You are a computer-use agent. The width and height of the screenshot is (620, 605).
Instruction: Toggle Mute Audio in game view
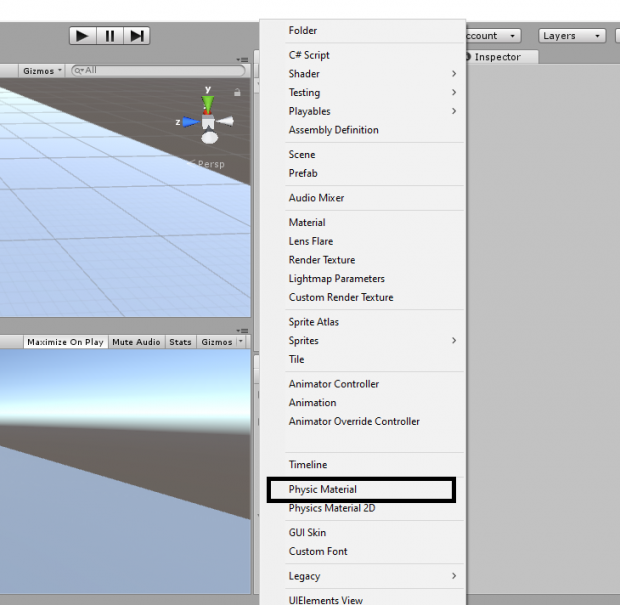136,342
